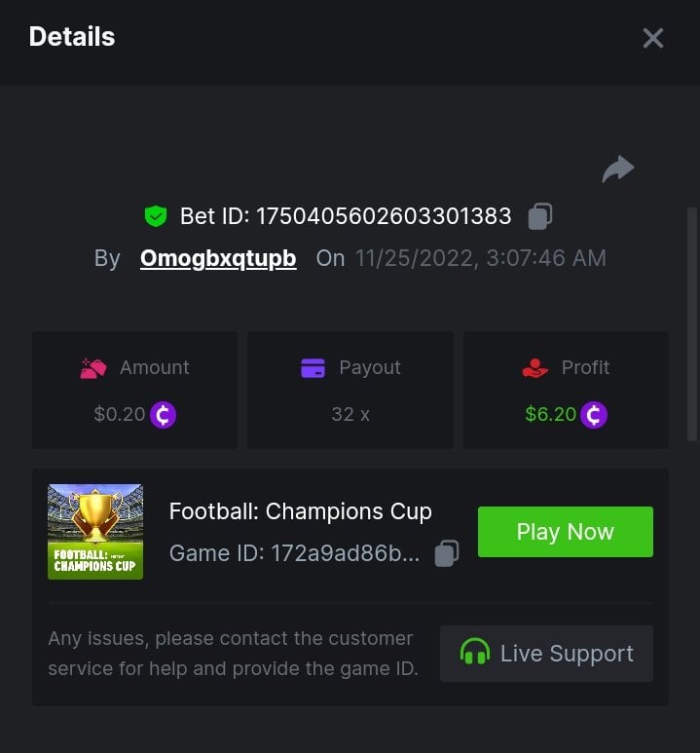Select the Bet ID number text
Viewport: 700px width, 753px height.
point(384,216)
